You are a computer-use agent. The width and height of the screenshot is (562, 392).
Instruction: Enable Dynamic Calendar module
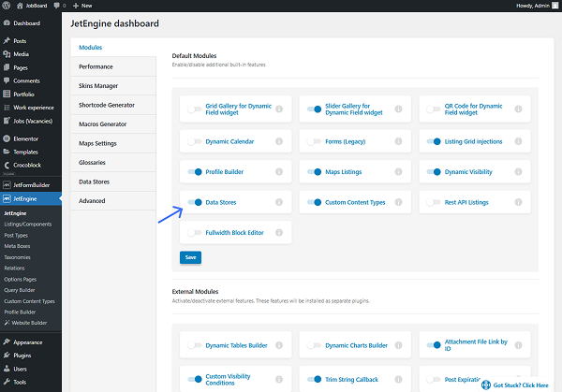(x=195, y=141)
